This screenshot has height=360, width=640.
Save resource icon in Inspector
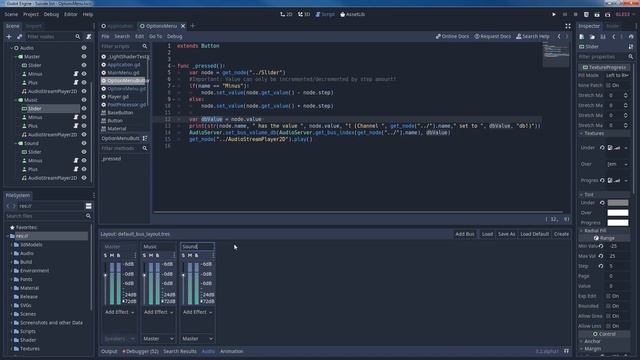pos(603,37)
